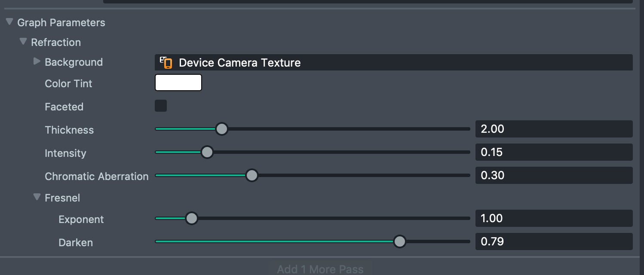Expand the Background parameter
644x275 pixels.
(37, 61)
